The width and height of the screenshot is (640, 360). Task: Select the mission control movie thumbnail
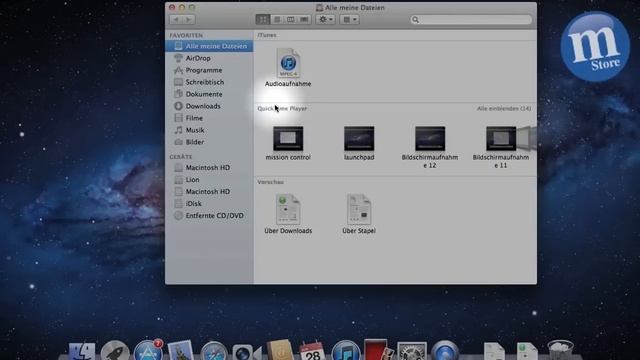click(x=288, y=138)
